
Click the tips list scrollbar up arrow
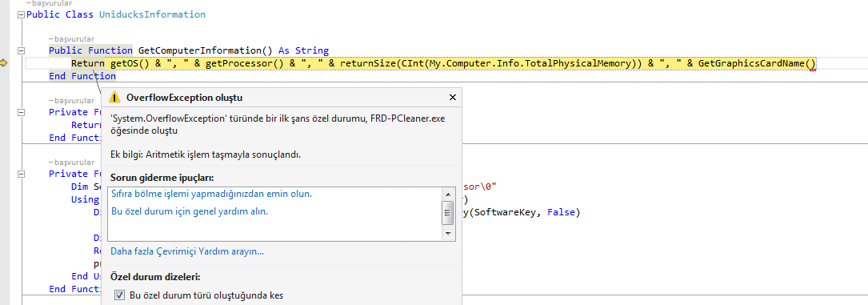[448, 193]
